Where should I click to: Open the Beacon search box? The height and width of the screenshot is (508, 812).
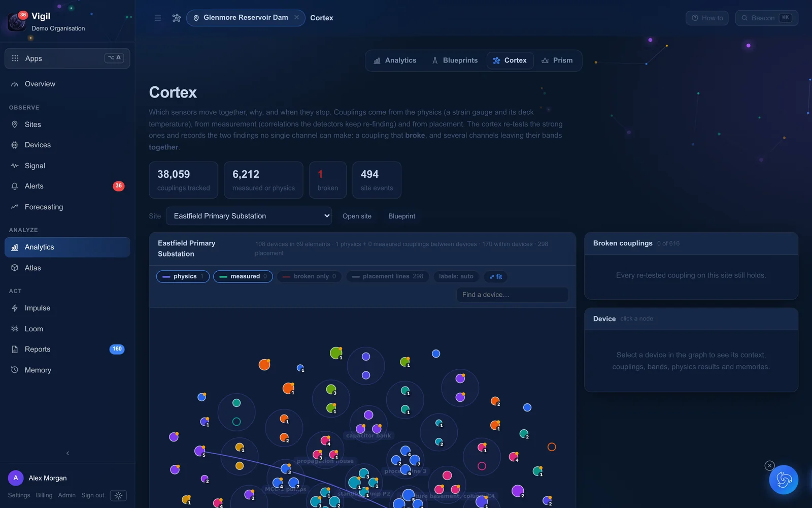[767, 18]
